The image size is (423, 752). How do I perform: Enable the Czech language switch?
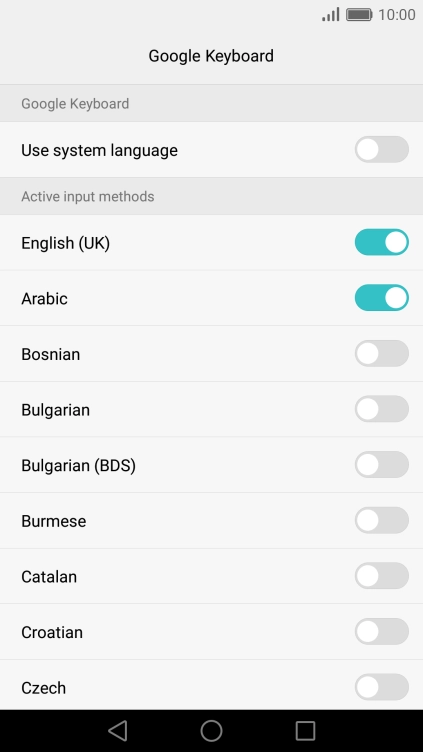[382, 687]
